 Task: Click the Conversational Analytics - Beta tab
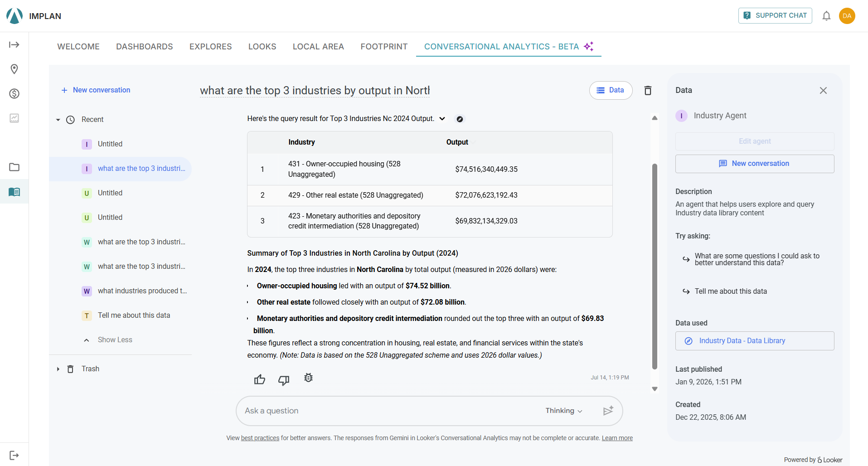[x=509, y=46]
